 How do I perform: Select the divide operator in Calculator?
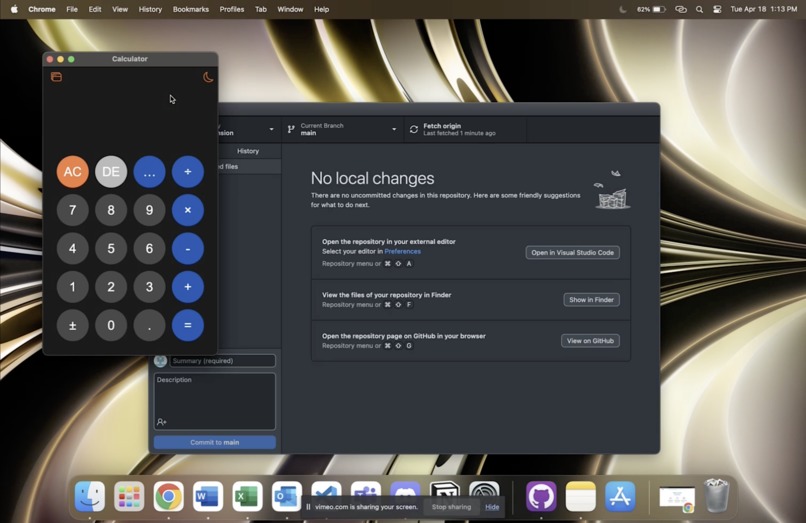(188, 172)
